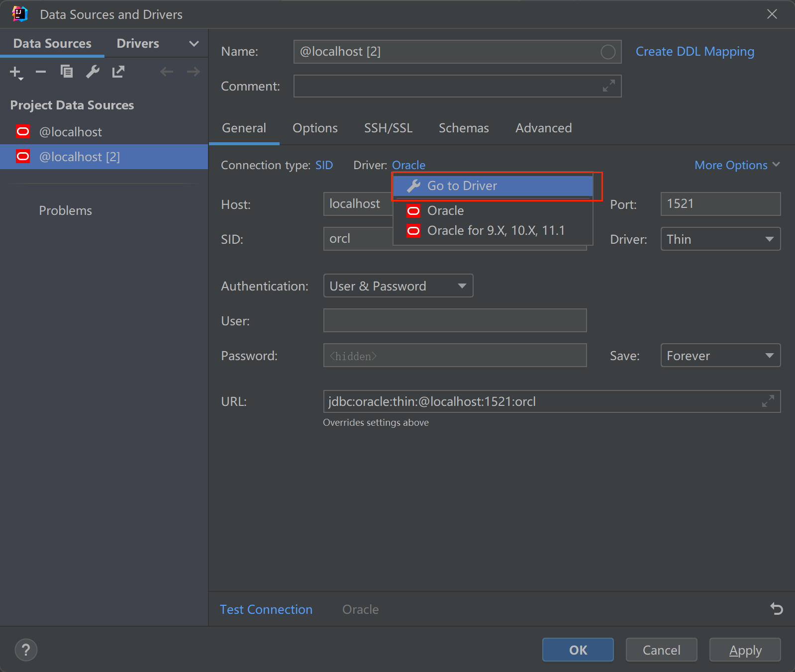
Task: Click the Password input field
Action: tap(455, 356)
